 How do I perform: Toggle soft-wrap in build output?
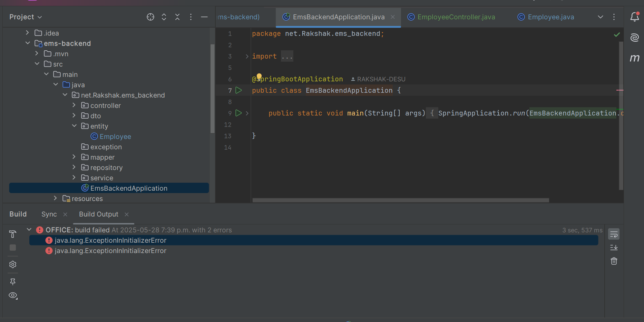coord(614,234)
